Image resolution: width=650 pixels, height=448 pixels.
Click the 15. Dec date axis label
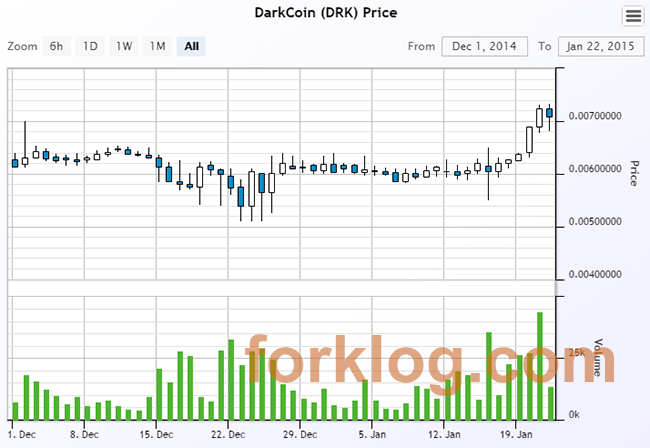(156, 435)
